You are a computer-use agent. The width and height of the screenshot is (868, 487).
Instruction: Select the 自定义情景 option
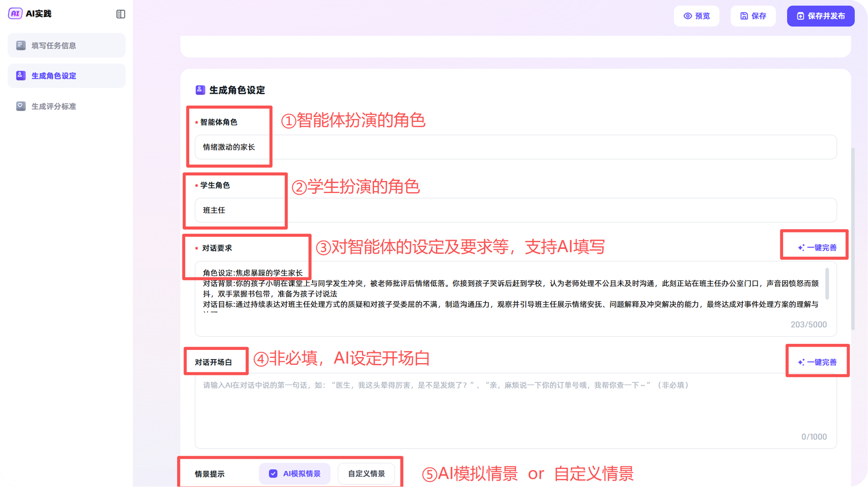[x=366, y=474]
